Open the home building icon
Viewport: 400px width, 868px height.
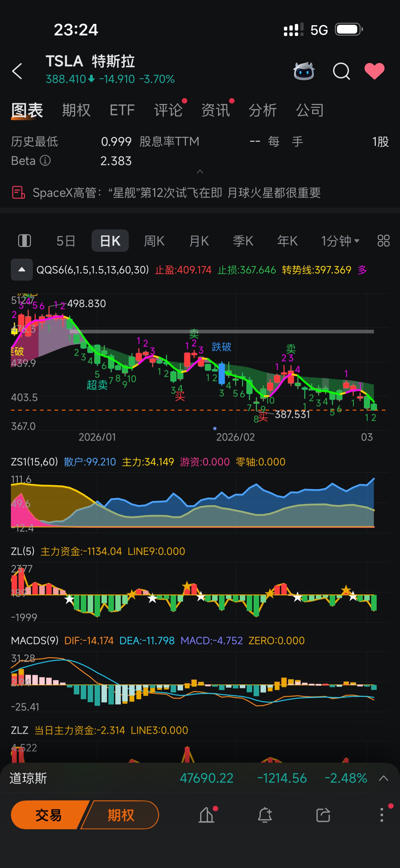(x=206, y=815)
